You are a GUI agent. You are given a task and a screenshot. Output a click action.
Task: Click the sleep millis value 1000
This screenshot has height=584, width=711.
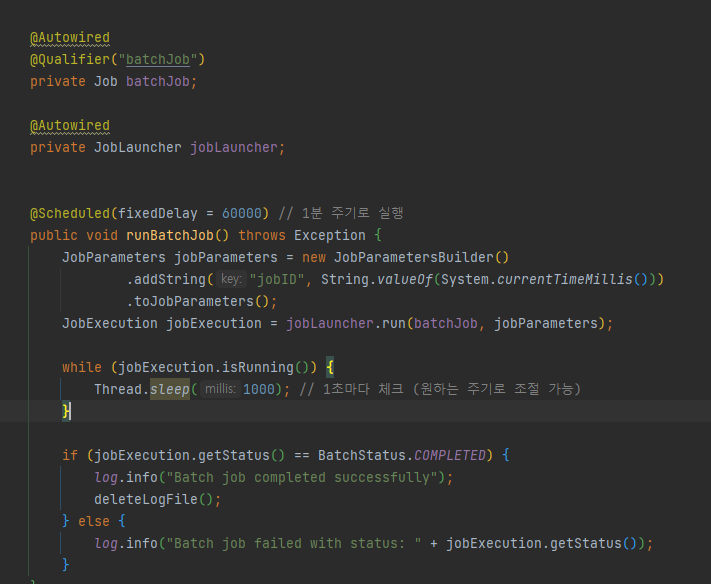coord(258,389)
